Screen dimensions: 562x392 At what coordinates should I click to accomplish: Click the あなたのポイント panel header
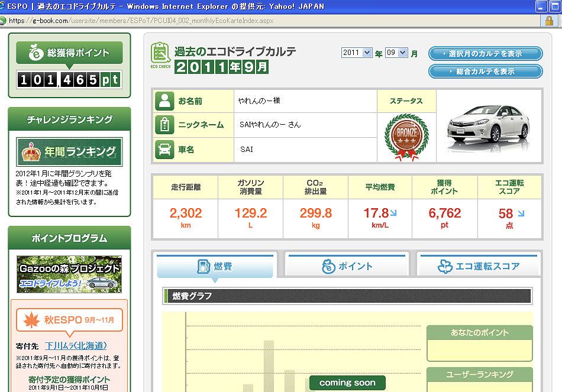[480, 332]
